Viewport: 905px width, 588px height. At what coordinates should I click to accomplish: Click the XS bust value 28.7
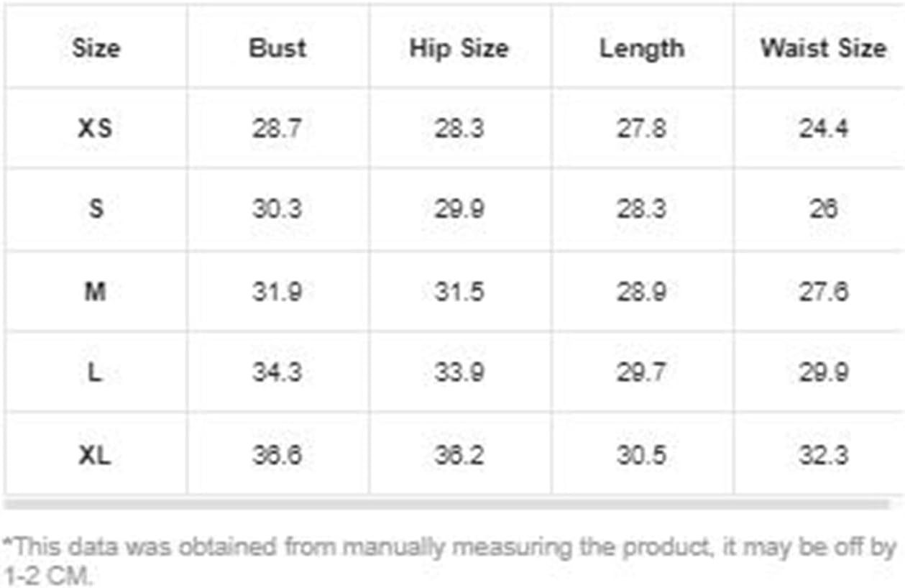tap(277, 128)
